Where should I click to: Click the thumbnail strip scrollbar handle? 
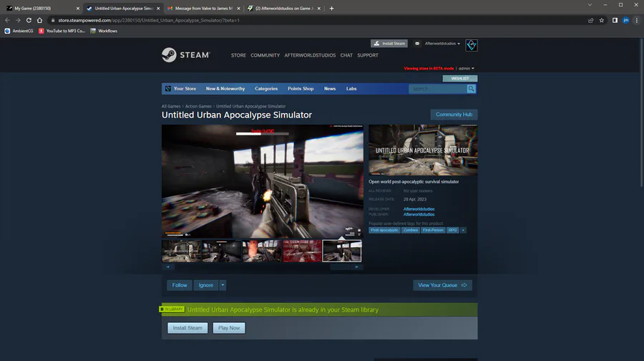tap(340, 267)
